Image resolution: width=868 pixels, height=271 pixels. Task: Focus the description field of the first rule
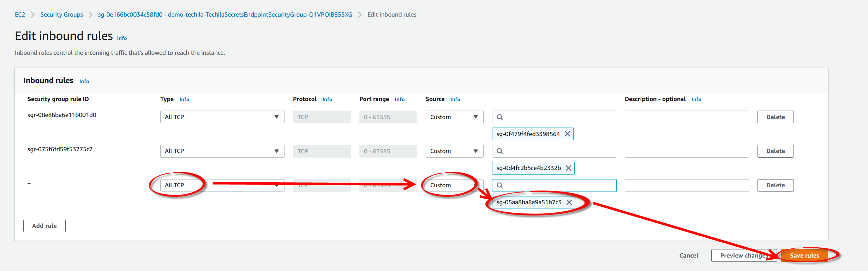[686, 117]
